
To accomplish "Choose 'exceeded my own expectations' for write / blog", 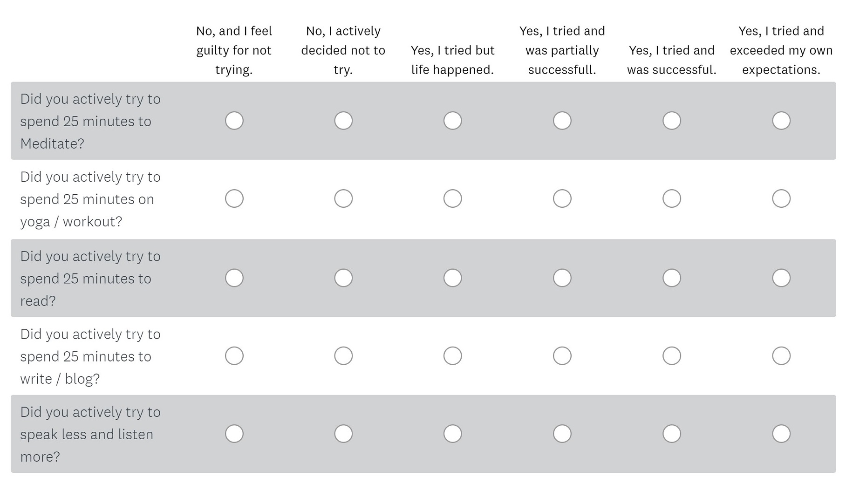I will point(781,356).
